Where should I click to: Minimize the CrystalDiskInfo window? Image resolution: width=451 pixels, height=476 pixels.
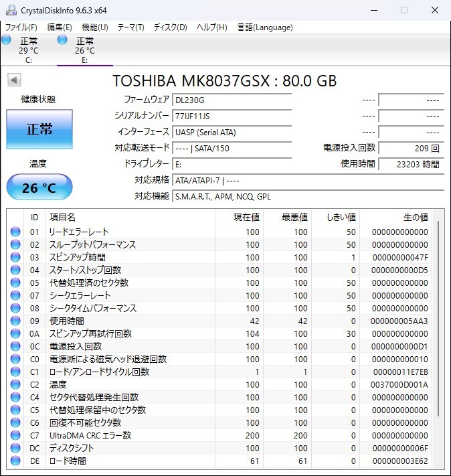coord(374,10)
